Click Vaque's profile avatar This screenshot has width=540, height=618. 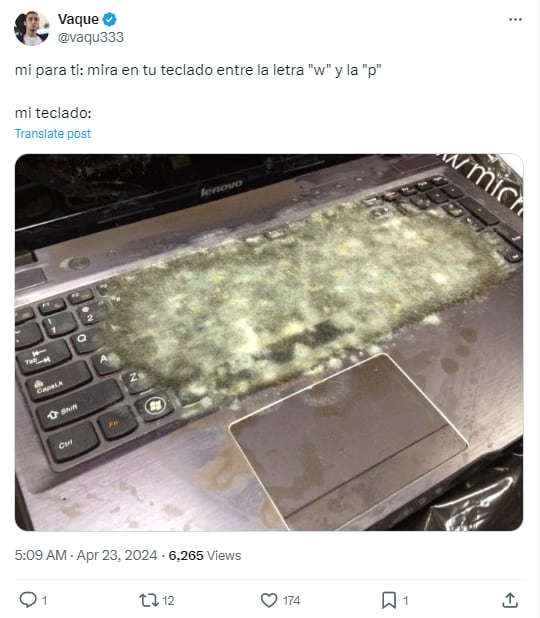pyautogui.click(x=32, y=28)
